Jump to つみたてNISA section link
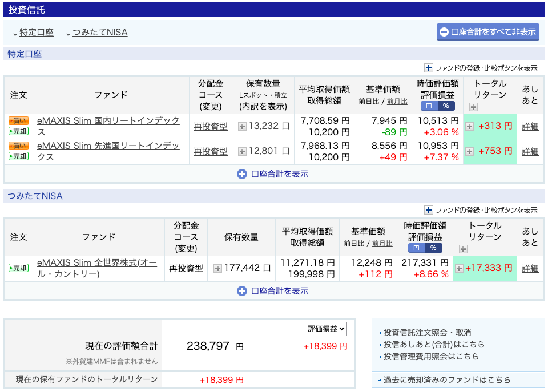The image size is (548, 392). click(x=100, y=33)
